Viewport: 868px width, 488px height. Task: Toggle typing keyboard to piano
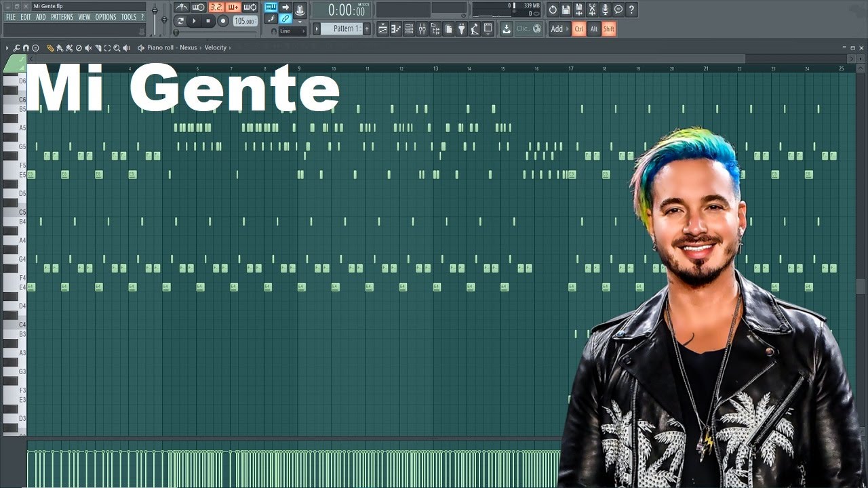(x=271, y=7)
